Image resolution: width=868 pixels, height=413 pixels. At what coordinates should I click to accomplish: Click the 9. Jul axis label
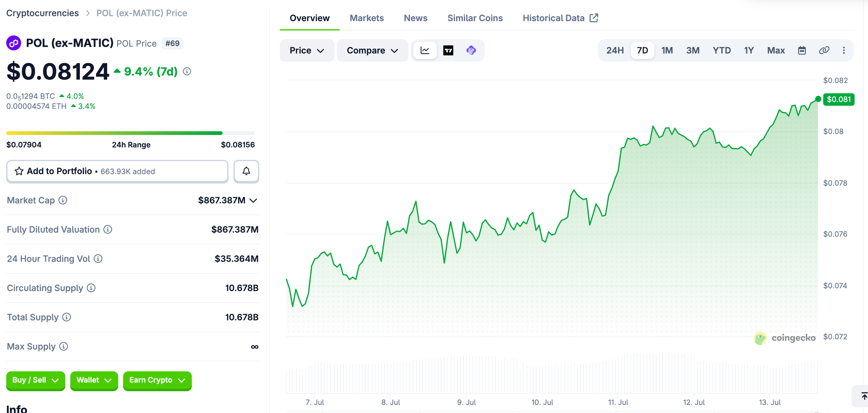[466, 402]
